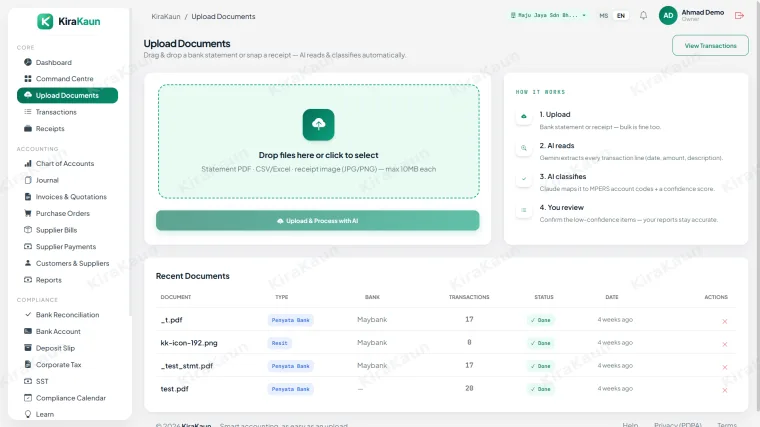Click the KiraKaun logo icon

point(45,21)
